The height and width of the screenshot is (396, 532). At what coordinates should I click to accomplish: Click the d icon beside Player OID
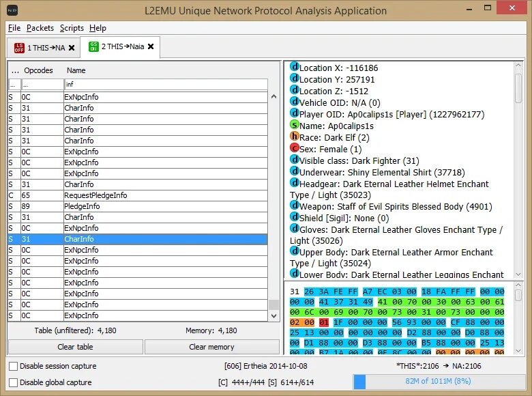point(295,113)
